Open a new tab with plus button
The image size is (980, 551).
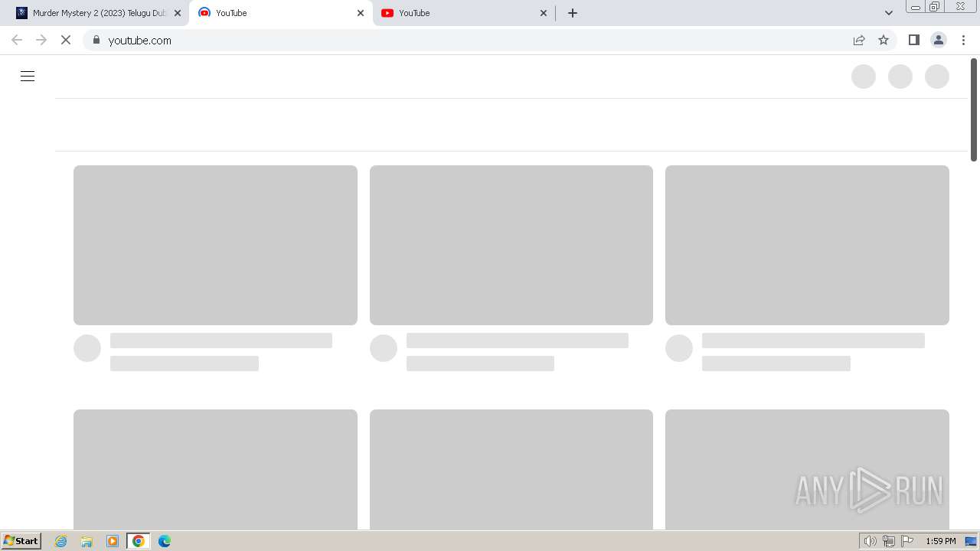coord(573,13)
